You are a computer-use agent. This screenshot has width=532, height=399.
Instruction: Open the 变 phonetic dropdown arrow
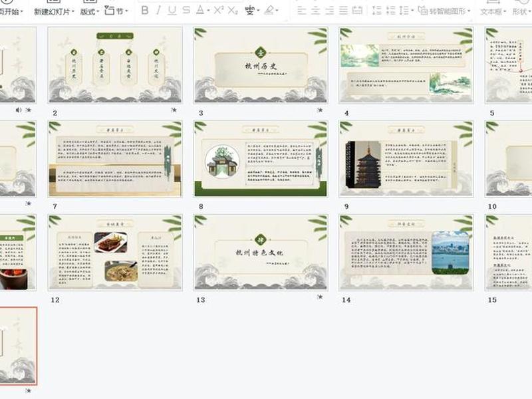pos(258,11)
